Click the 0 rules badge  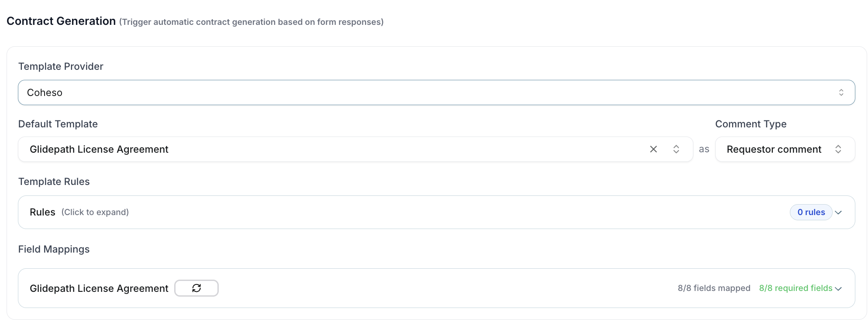point(811,212)
